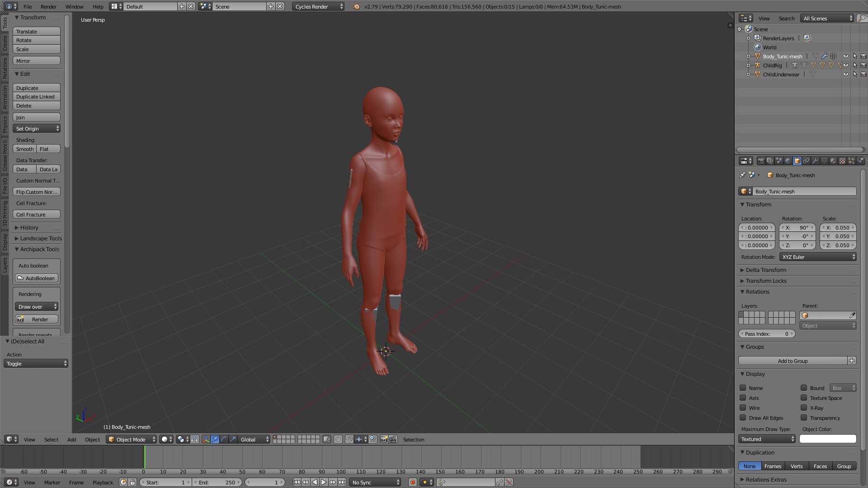The image size is (868, 488).
Task: Open the Material properties tab (sphere icon)
Action: (x=833, y=161)
